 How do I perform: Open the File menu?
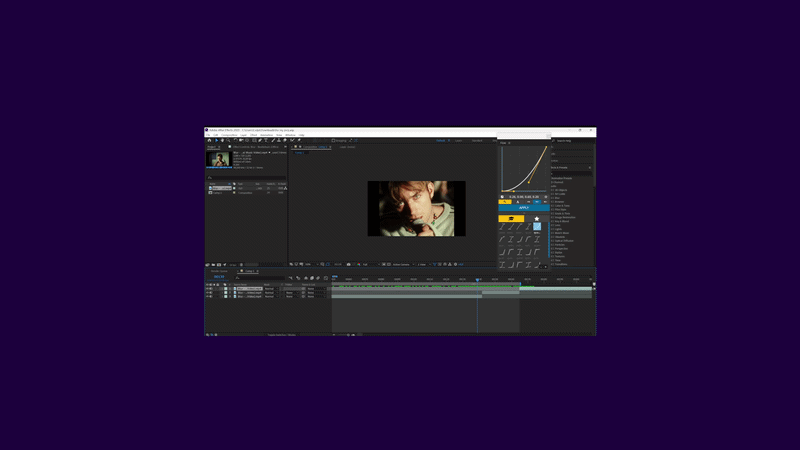pos(208,135)
